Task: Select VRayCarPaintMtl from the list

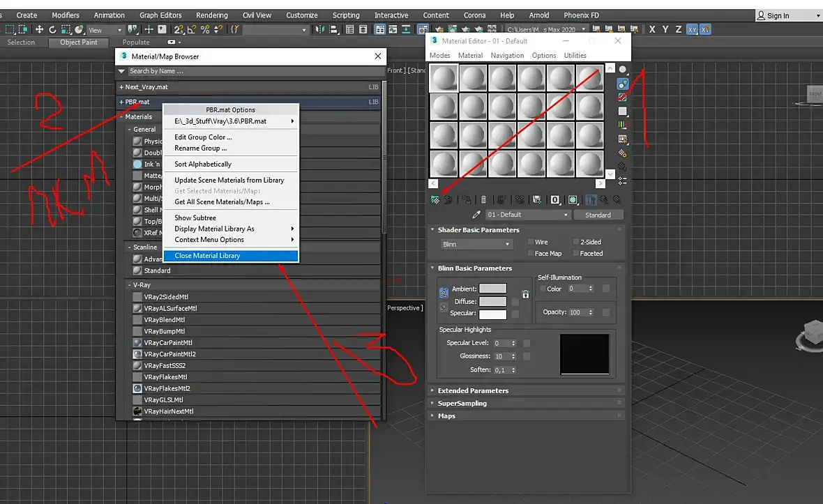Action: coord(168,343)
